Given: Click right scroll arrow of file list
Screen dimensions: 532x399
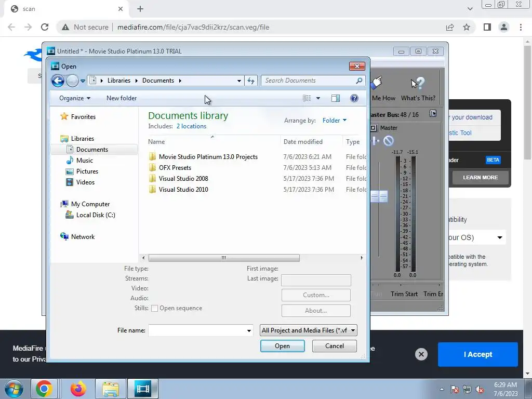Looking at the screenshot, I should tap(362, 258).
